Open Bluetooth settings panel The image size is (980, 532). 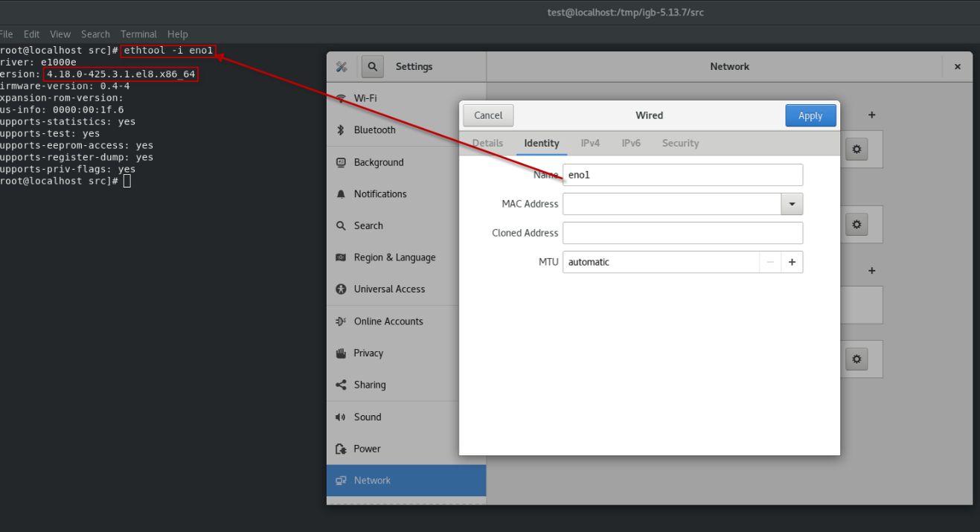click(x=406, y=129)
